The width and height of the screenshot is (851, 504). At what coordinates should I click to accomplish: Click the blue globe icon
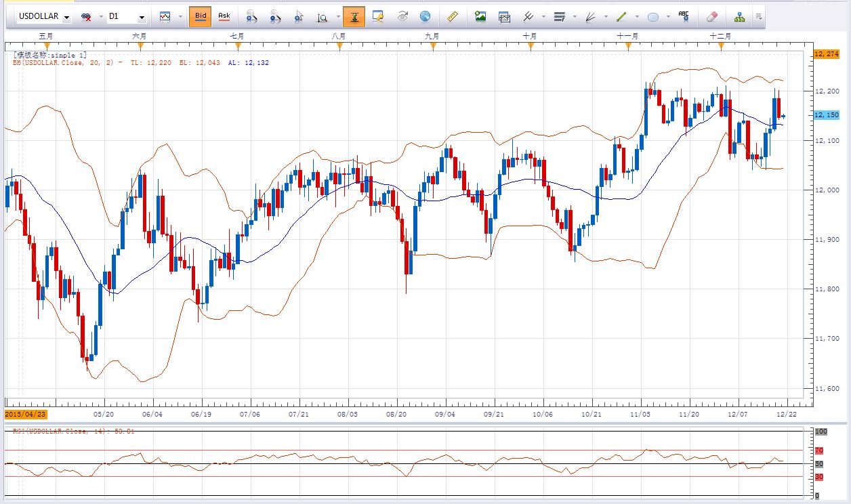point(425,16)
